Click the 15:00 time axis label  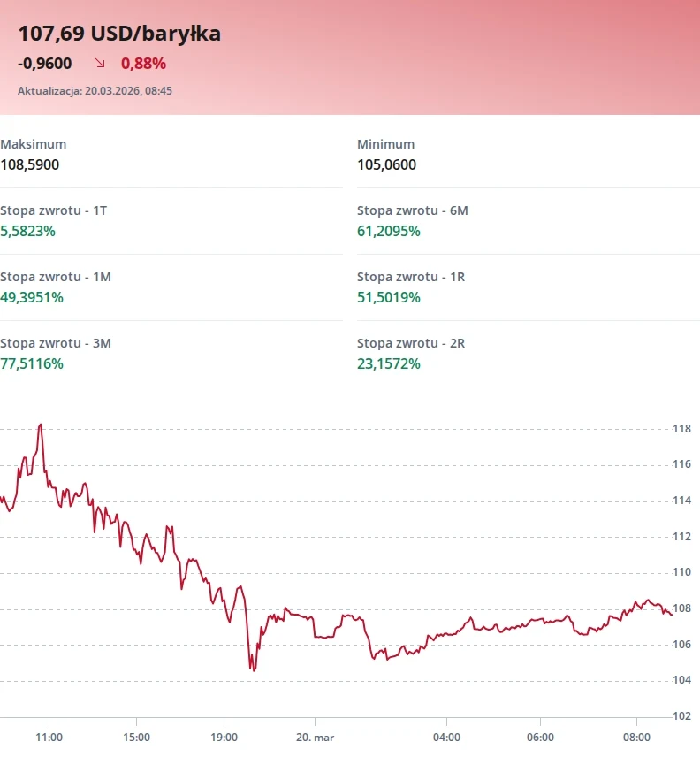pyautogui.click(x=136, y=737)
